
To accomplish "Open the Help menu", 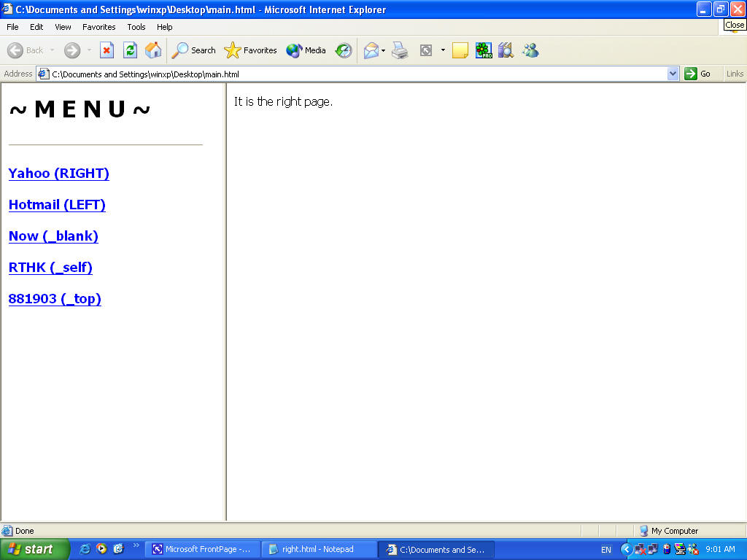I will (x=164, y=27).
